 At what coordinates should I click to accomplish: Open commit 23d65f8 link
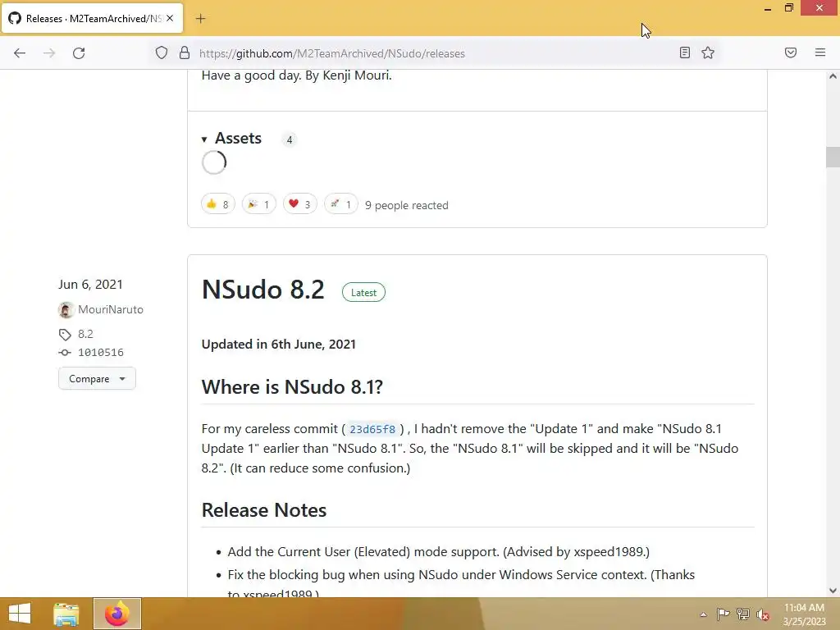point(372,429)
